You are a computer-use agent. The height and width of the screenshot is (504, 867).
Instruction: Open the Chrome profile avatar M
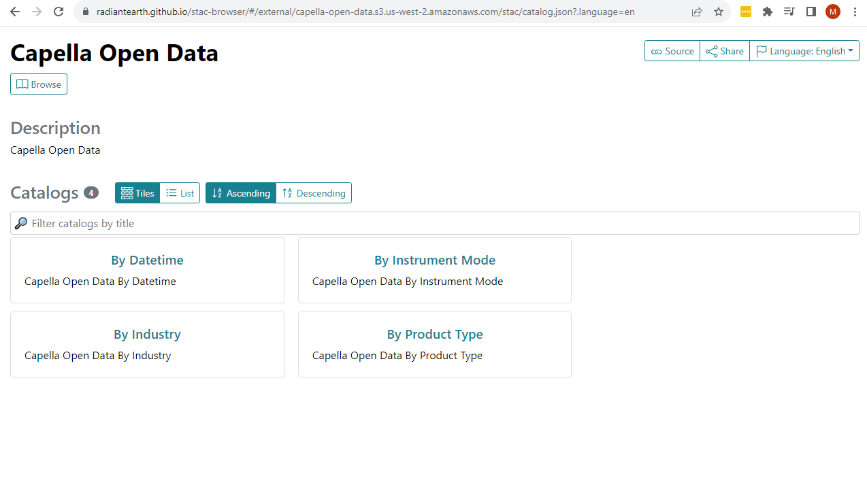[x=833, y=12]
